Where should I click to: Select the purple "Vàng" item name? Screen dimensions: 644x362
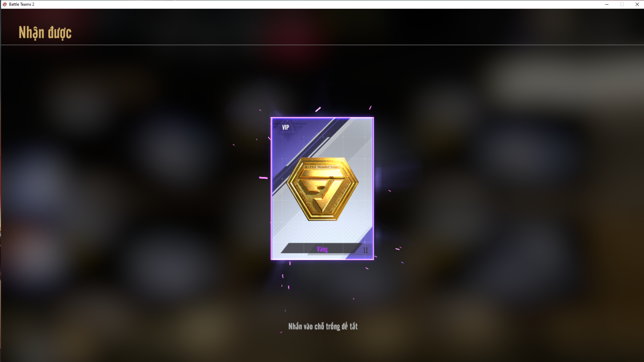322,249
